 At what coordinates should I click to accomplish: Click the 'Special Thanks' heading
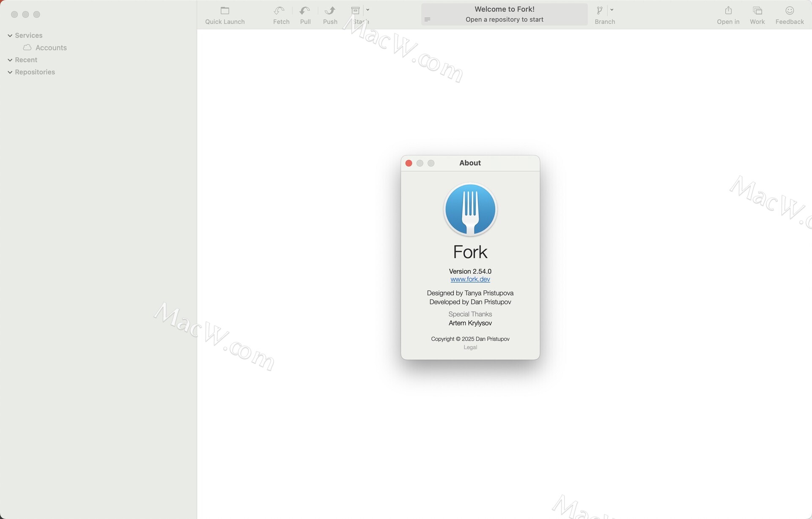(470, 314)
